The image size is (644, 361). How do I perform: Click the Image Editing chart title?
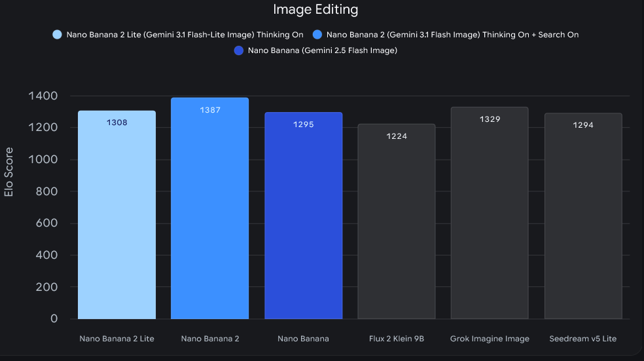tap(315, 9)
